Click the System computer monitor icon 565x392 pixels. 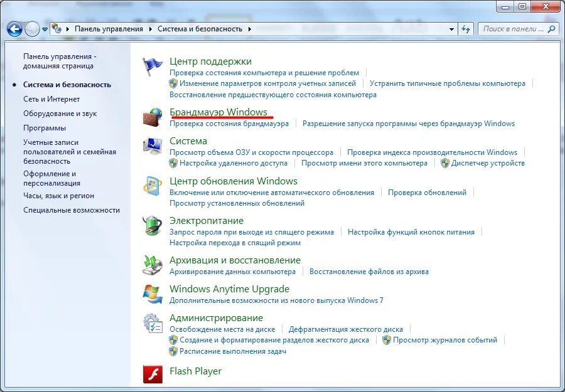tap(153, 146)
